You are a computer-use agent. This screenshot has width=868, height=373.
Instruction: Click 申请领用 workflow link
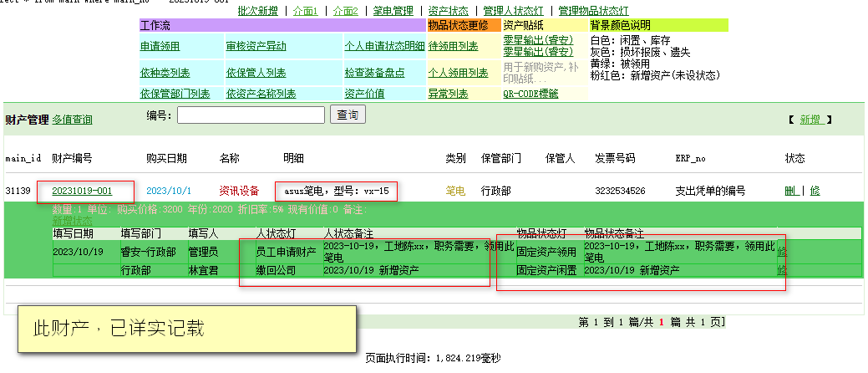160,47
